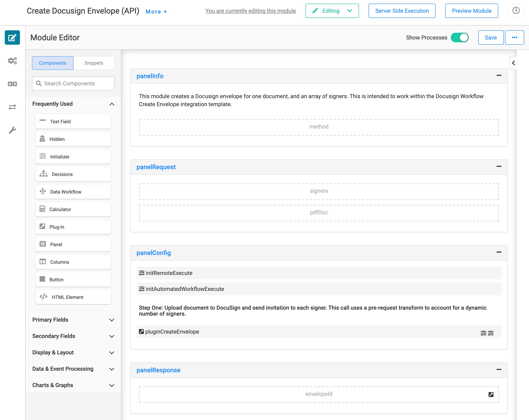Switch to the Components tab
Viewport: 529px width, 420px height.
(x=53, y=63)
